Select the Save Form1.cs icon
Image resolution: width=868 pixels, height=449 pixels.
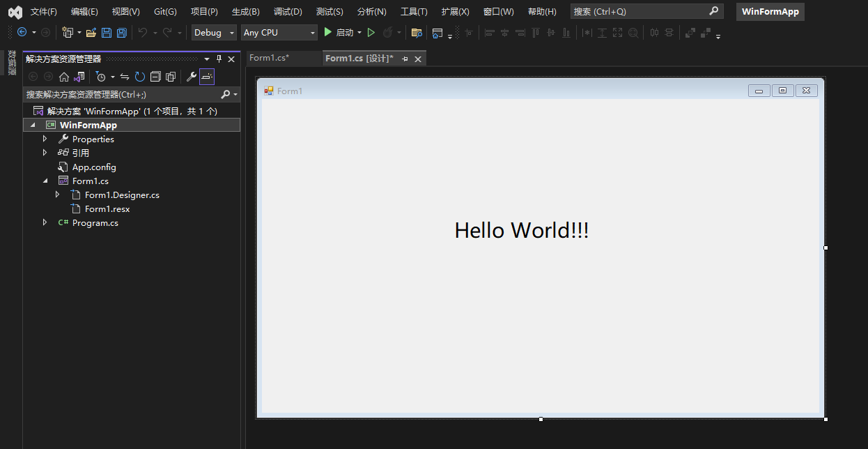(107, 33)
